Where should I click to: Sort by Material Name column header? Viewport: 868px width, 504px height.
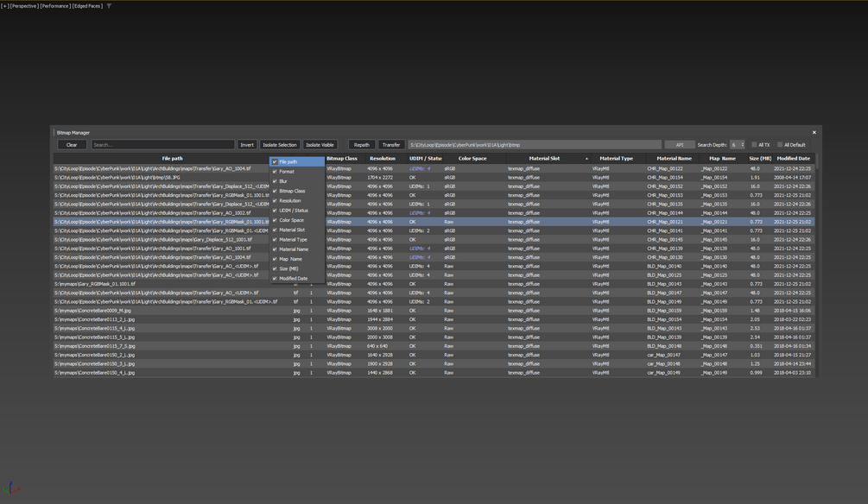point(674,159)
